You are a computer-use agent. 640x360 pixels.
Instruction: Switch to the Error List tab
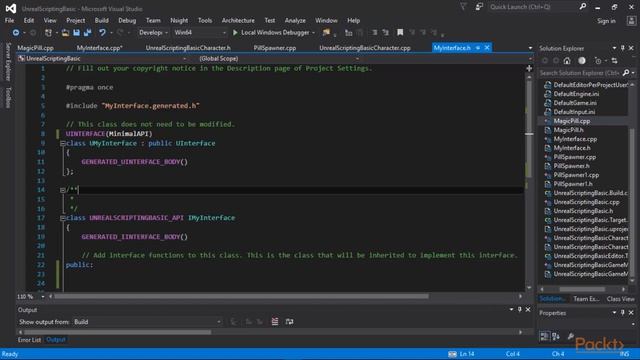(29, 340)
